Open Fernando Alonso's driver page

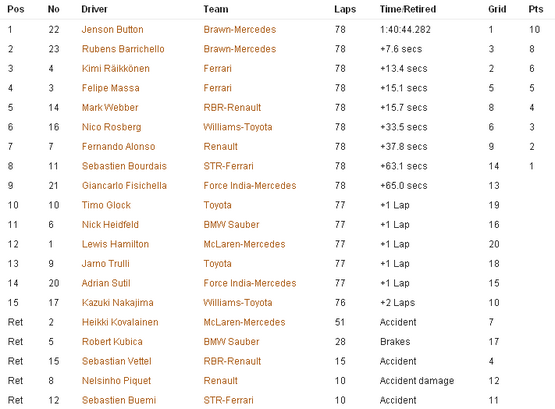[119, 146]
